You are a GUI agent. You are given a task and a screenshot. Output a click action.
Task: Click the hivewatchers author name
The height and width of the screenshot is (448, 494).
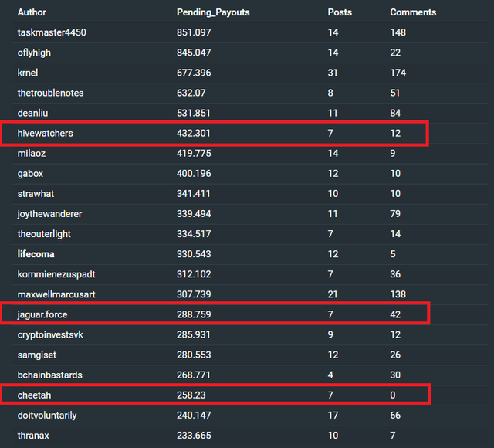(x=45, y=134)
